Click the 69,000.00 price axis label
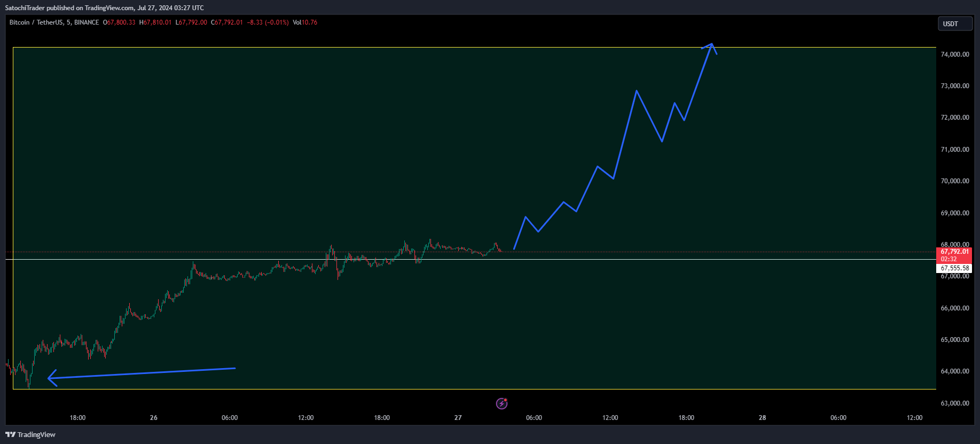The image size is (980, 444). pos(955,213)
